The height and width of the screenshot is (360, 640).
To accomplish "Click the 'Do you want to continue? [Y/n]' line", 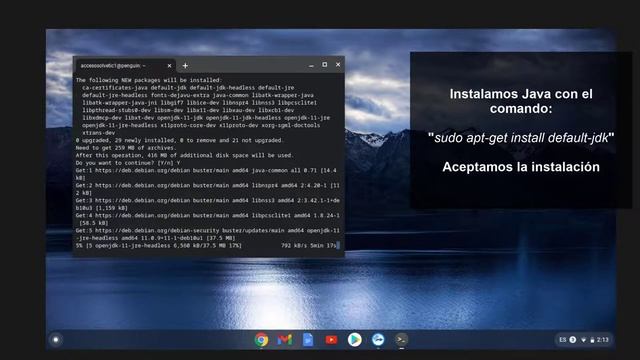I will pyautogui.click(x=128, y=162).
